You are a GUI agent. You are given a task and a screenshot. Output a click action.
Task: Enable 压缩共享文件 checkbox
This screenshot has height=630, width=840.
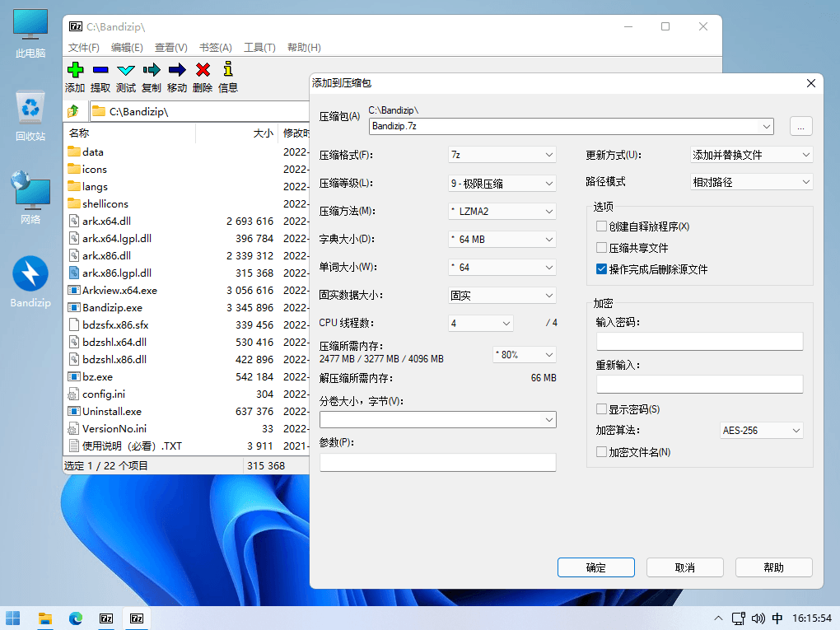[x=602, y=248]
